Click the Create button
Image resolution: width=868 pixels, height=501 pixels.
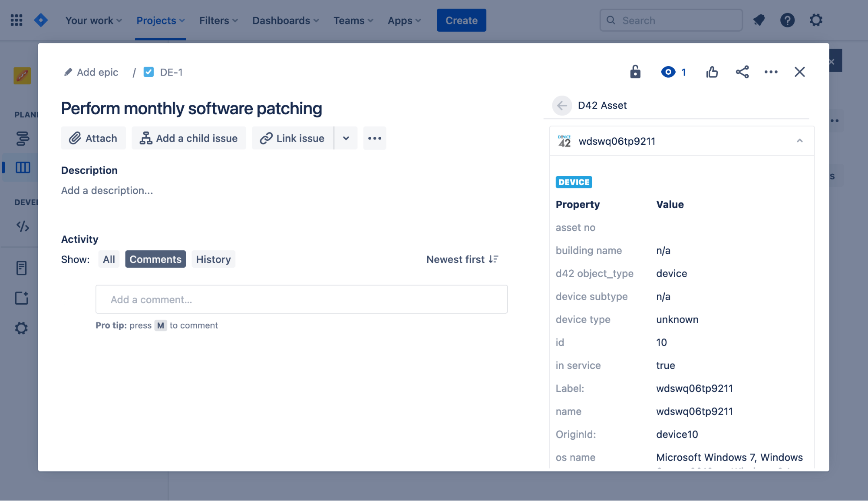pos(461,20)
